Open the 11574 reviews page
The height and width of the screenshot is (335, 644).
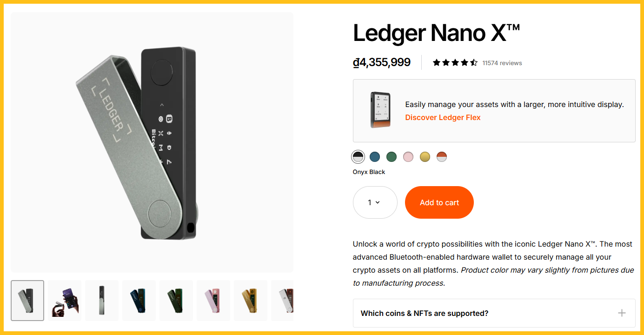(502, 63)
